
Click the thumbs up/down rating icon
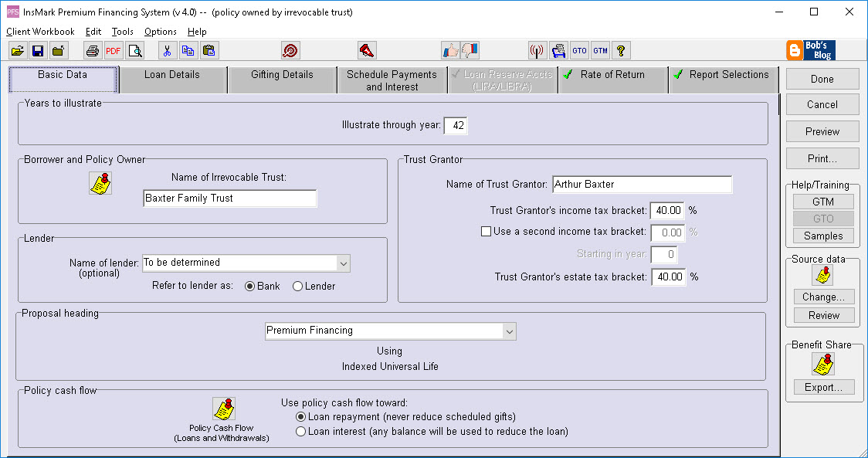pos(452,50)
